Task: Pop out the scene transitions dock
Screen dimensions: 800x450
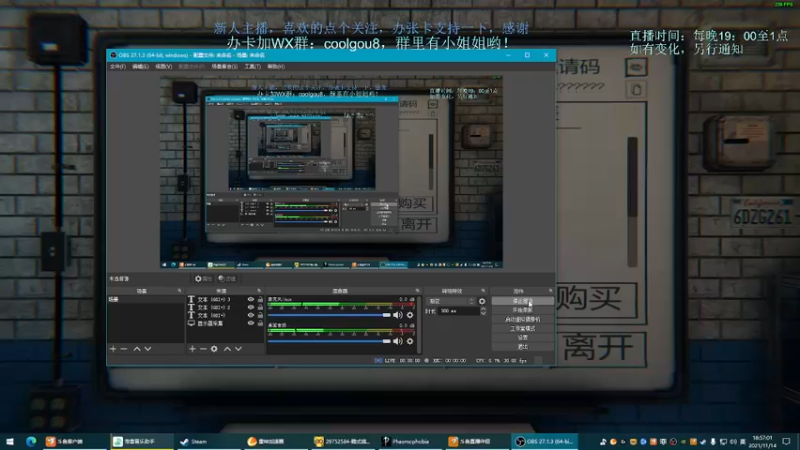Action: (483, 291)
